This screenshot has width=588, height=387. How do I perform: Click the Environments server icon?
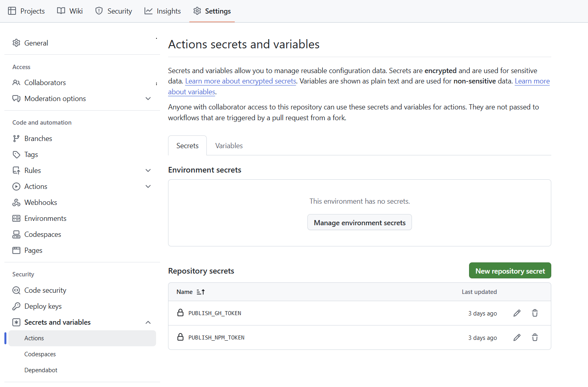16,218
